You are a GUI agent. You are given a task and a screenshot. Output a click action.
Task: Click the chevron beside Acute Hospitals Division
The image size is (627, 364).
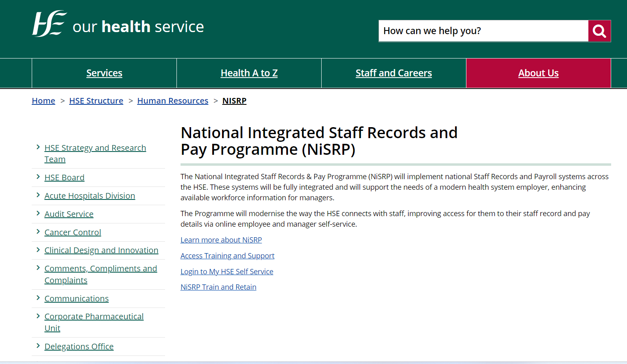[x=38, y=195]
